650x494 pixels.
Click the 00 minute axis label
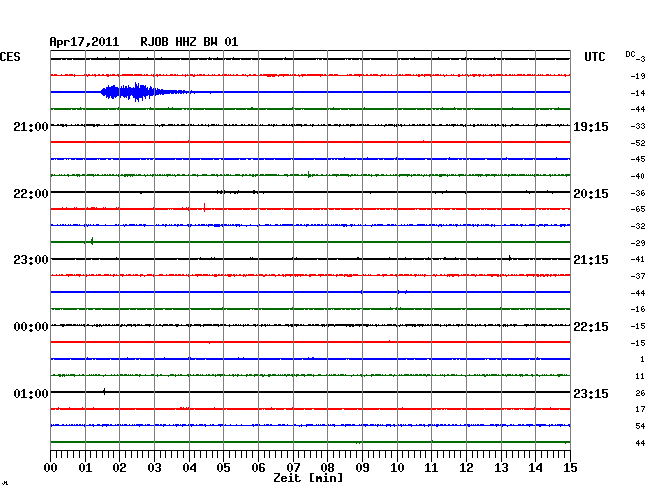click(51, 467)
